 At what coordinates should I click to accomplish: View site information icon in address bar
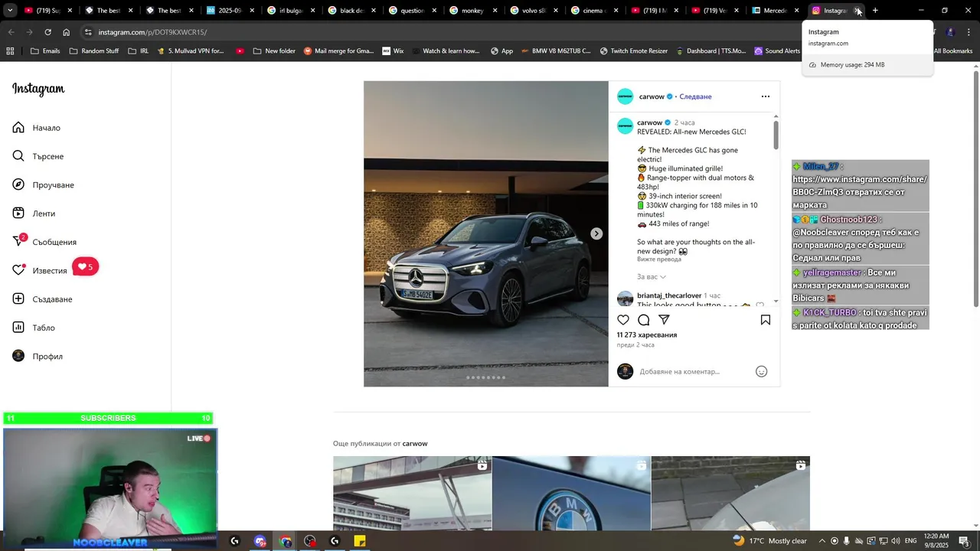coord(88,32)
